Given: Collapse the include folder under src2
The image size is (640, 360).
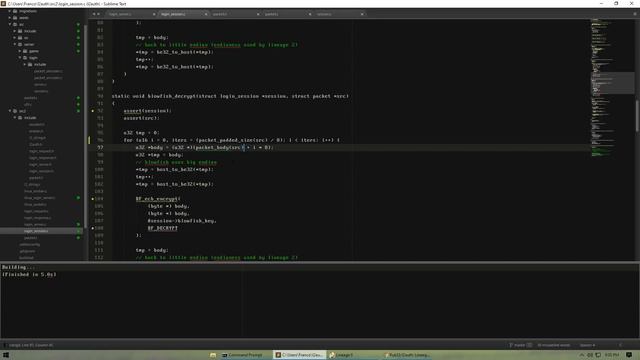Looking at the screenshot, I should click(15, 118).
